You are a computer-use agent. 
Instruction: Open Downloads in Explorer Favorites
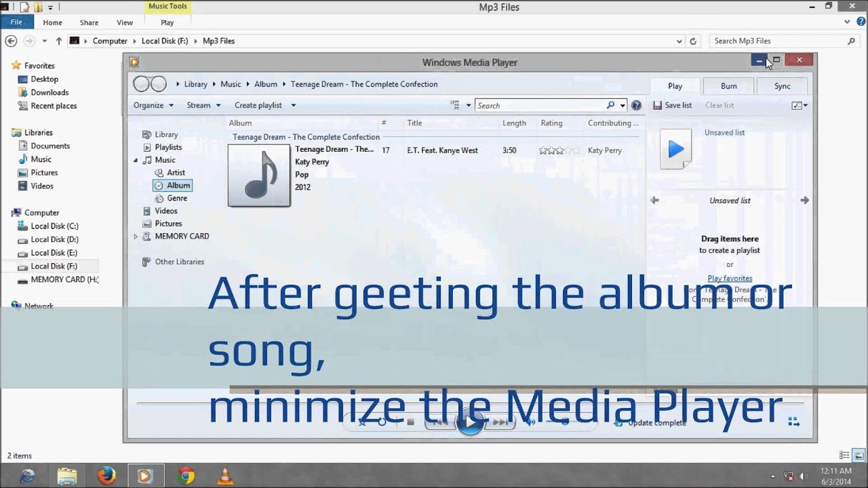[x=50, y=92]
